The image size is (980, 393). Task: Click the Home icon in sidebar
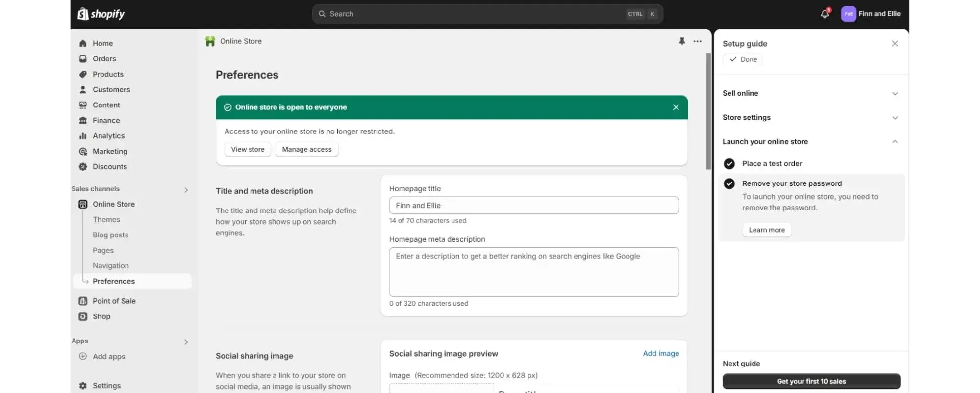(83, 43)
